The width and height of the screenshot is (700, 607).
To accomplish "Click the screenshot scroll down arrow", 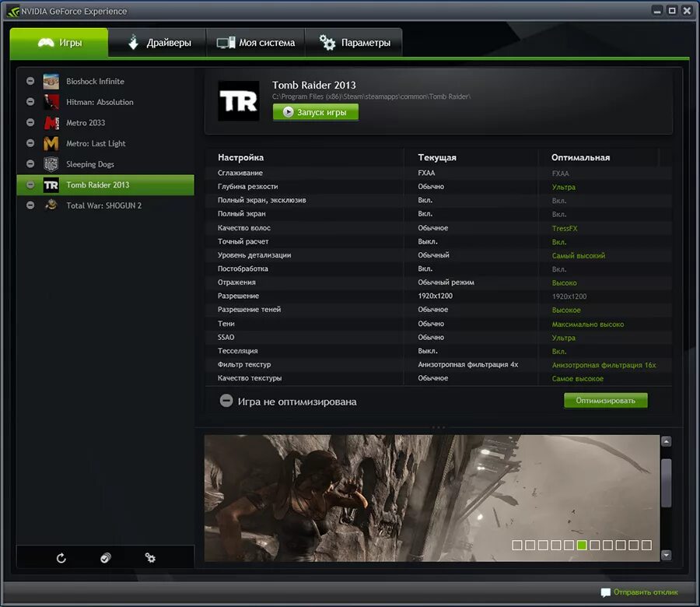I will tap(666, 555).
